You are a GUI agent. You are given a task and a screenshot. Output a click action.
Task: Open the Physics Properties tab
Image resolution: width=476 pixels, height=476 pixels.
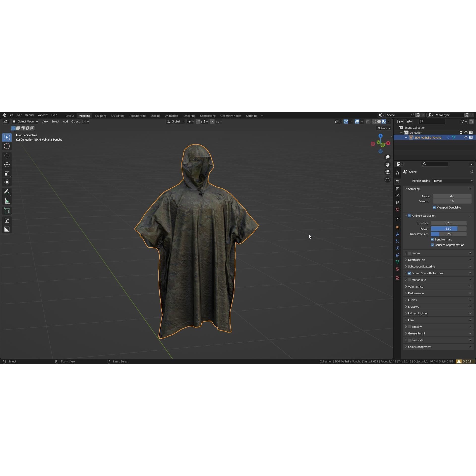click(397, 248)
